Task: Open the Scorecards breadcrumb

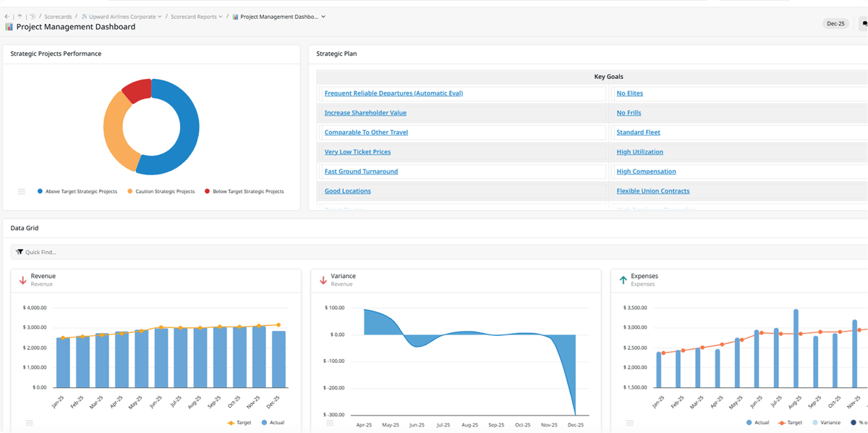Action: [58, 17]
